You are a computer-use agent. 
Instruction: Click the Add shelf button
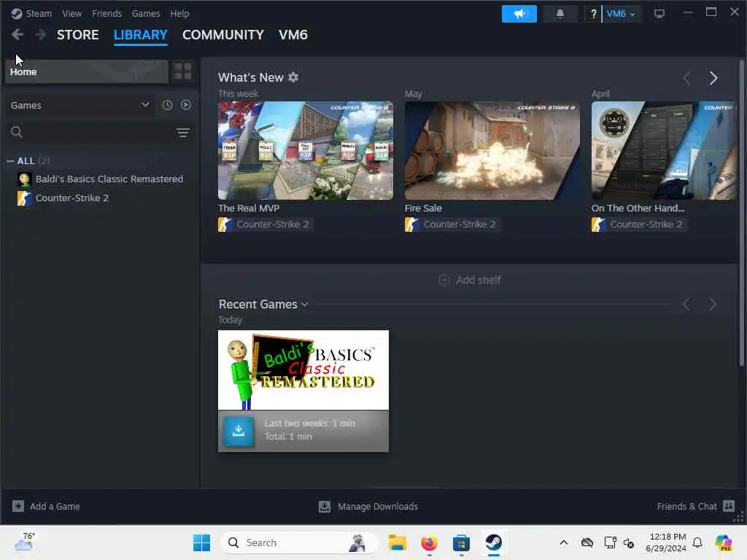[x=470, y=280]
